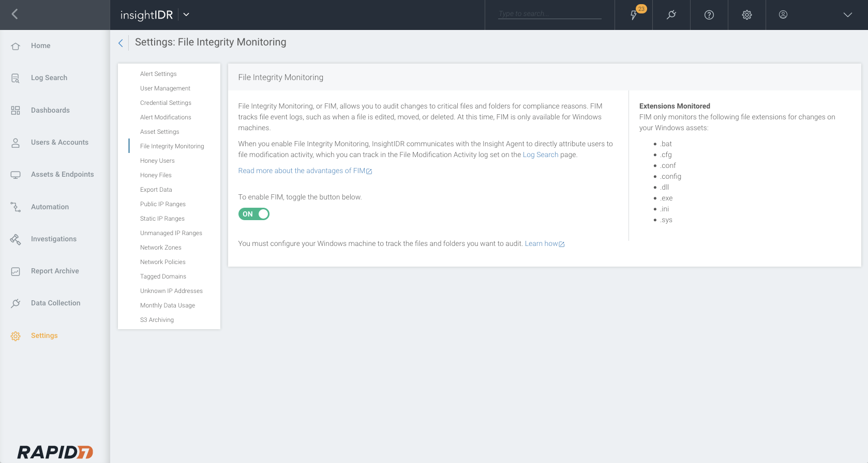Click the Log Search link in description
Viewport: 868px width, 463px height.
tap(540, 155)
